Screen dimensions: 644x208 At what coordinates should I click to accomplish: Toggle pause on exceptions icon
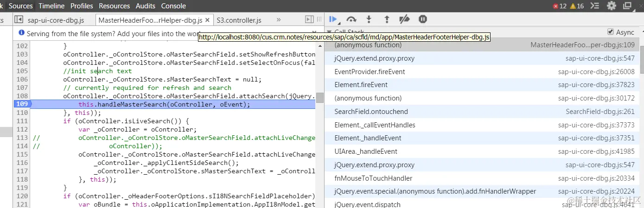[x=422, y=19]
